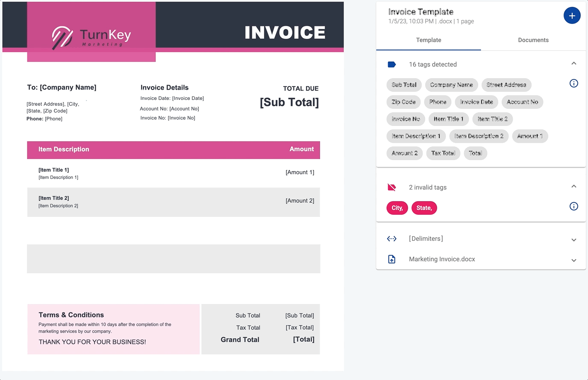Click the '2 invalid tags' label

427,187
